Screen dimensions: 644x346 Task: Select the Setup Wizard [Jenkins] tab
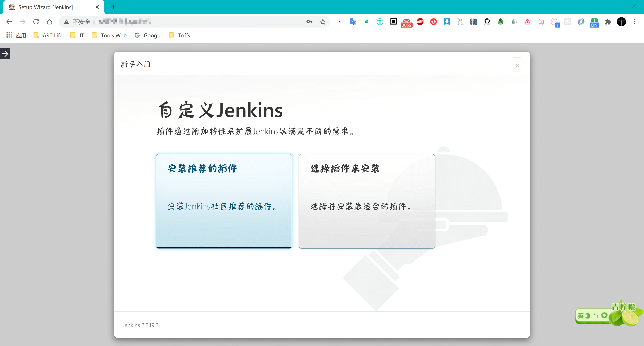click(45, 7)
